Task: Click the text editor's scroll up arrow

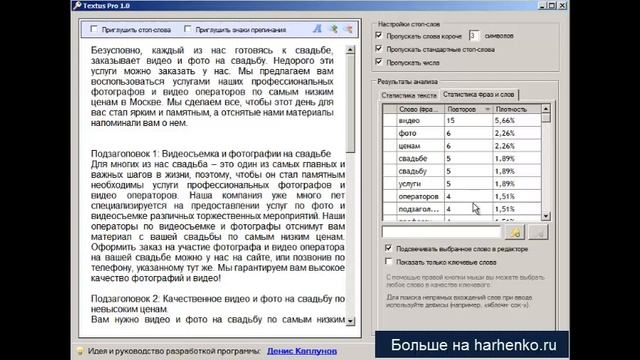Action: 350,50
